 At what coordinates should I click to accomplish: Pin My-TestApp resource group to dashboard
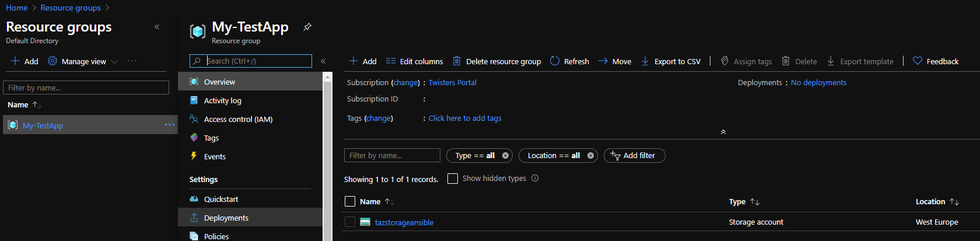[x=307, y=27]
